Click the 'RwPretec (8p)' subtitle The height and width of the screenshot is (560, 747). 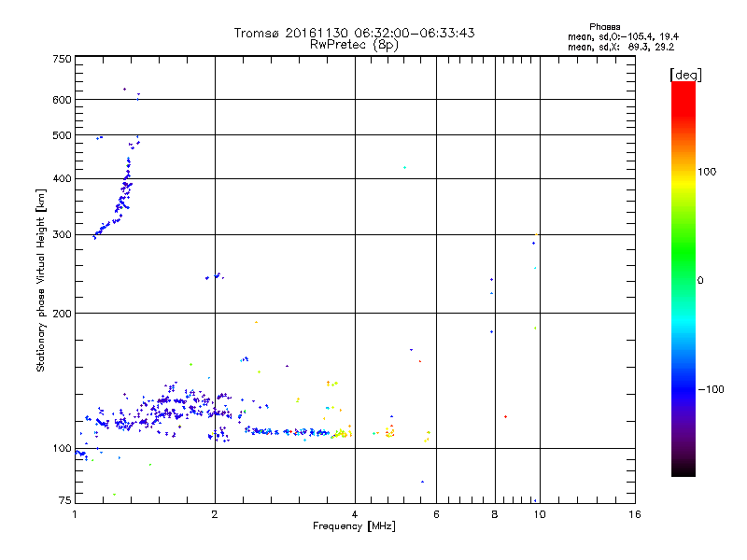pos(354,45)
